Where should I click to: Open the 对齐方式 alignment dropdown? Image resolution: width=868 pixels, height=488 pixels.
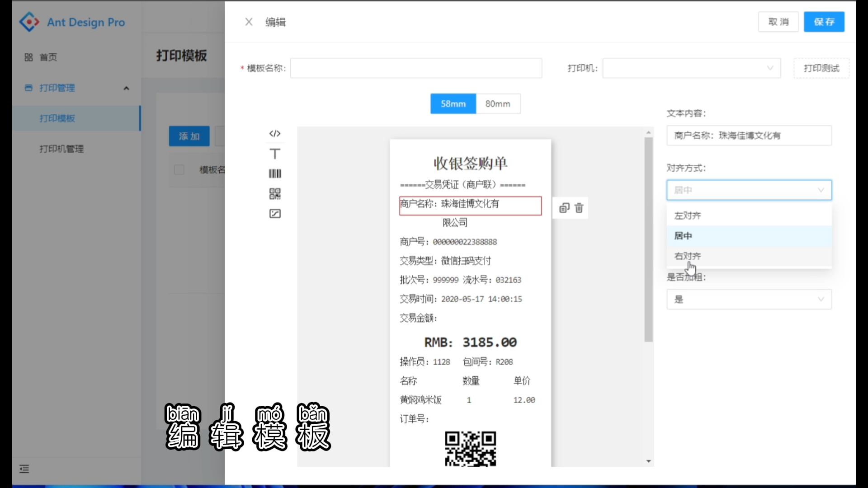click(749, 190)
